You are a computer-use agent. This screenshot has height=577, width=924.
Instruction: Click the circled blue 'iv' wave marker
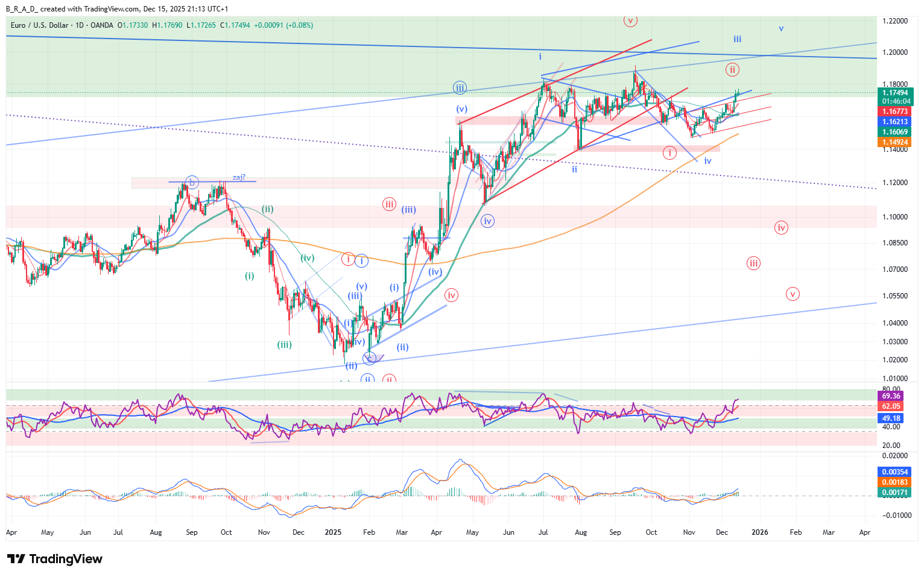487,221
